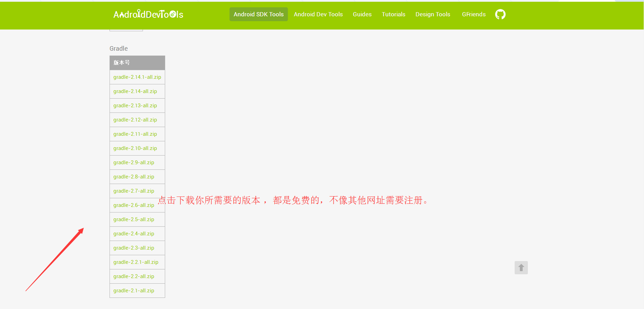Open the Tutorials menu item
644x309 pixels.
coord(394,14)
